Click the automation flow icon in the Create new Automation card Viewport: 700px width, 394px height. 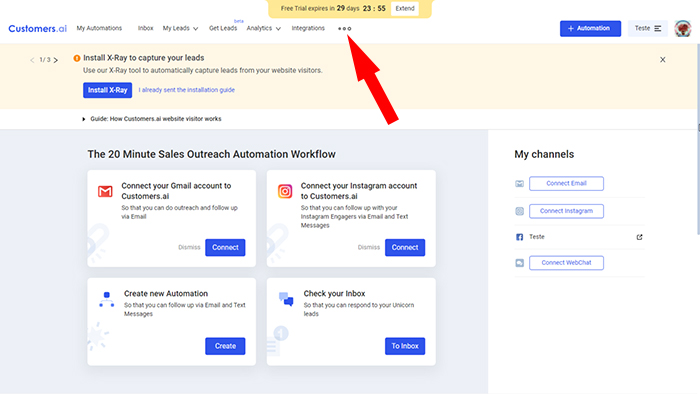[x=106, y=300]
